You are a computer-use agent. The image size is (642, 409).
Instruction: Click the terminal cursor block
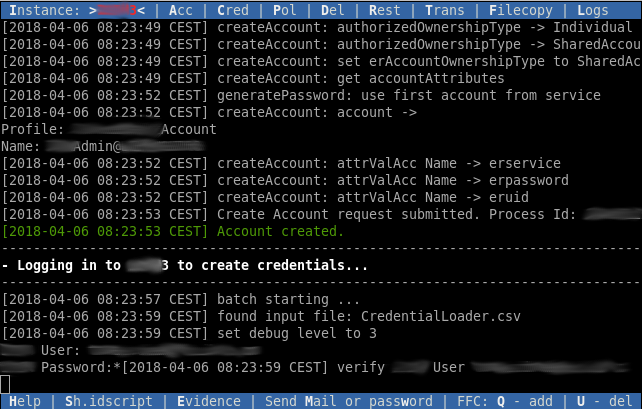click(5, 384)
